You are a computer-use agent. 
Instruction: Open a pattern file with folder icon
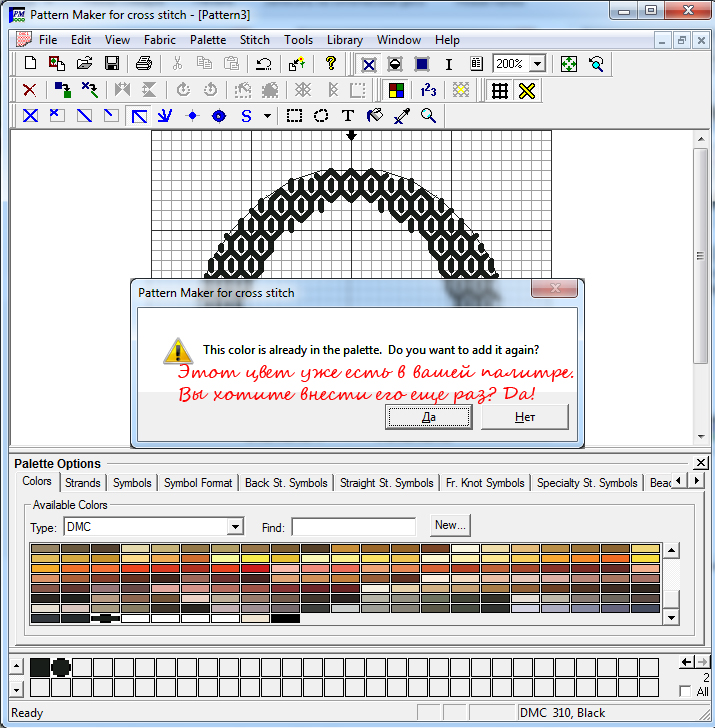[84, 63]
